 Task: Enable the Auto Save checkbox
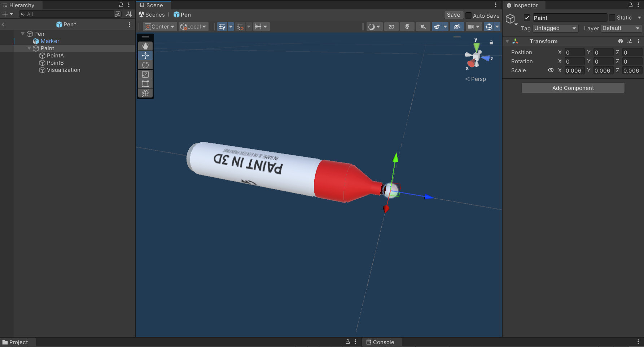[469, 16]
